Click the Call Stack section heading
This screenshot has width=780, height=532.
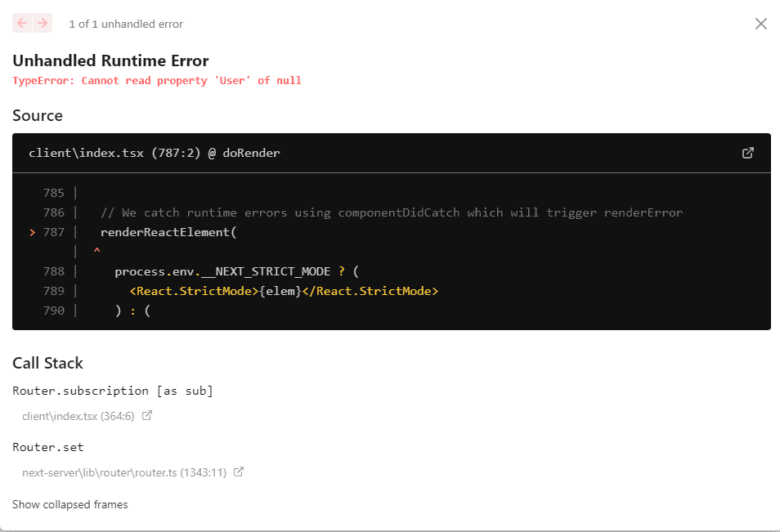click(x=47, y=363)
